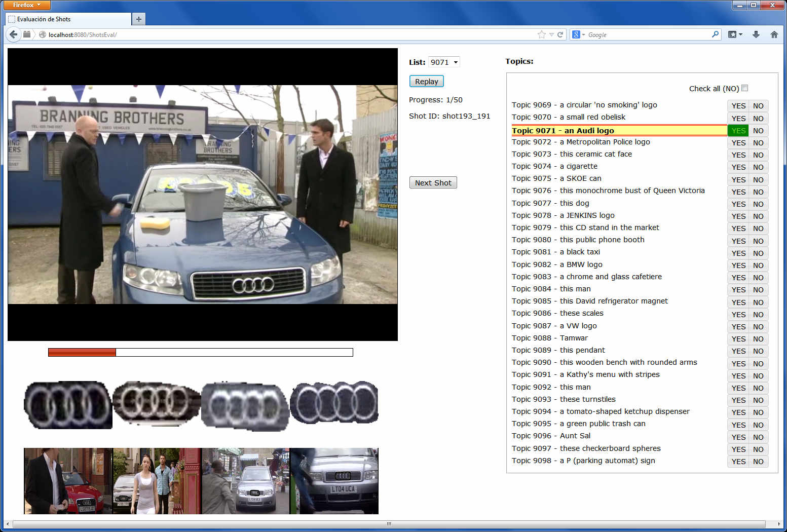The height and width of the screenshot is (532, 787).
Task: Mark YES for Topic 9069 no smoking logo
Action: [738, 106]
